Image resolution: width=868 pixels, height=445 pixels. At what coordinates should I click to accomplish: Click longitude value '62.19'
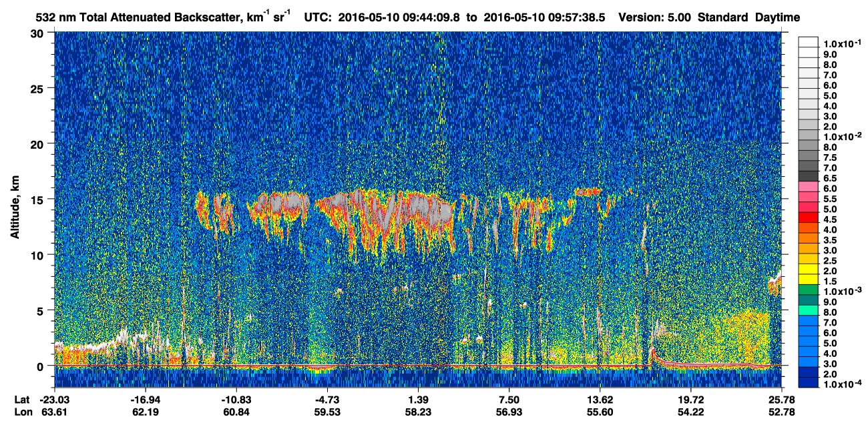(x=145, y=412)
